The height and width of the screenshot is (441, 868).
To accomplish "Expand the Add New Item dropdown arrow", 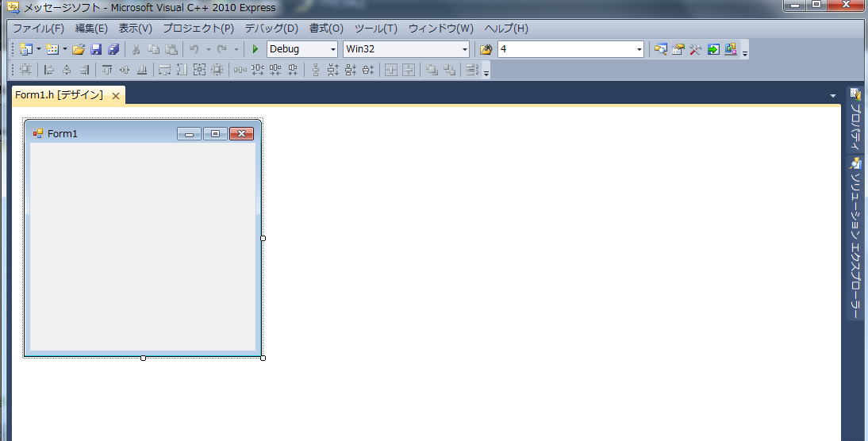I will click(65, 49).
